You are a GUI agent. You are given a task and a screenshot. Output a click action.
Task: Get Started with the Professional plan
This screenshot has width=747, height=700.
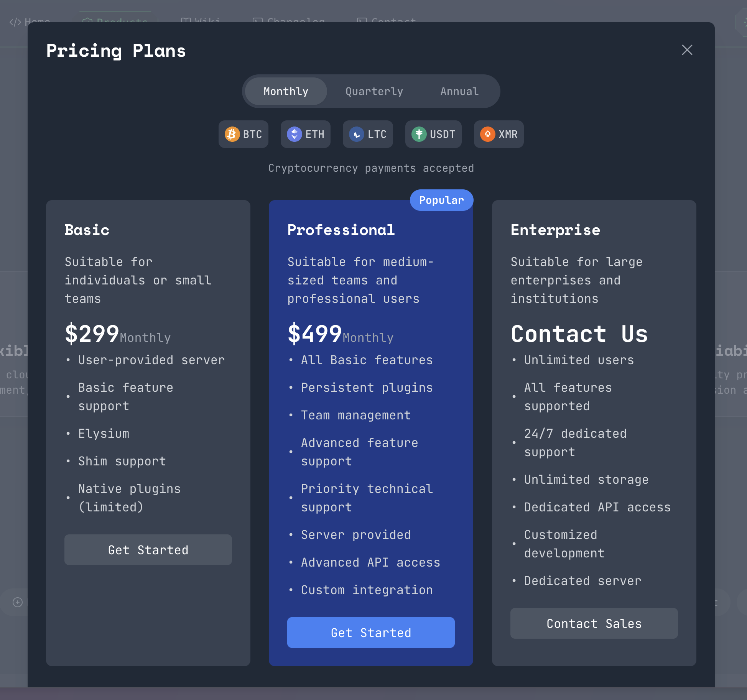pos(370,633)
